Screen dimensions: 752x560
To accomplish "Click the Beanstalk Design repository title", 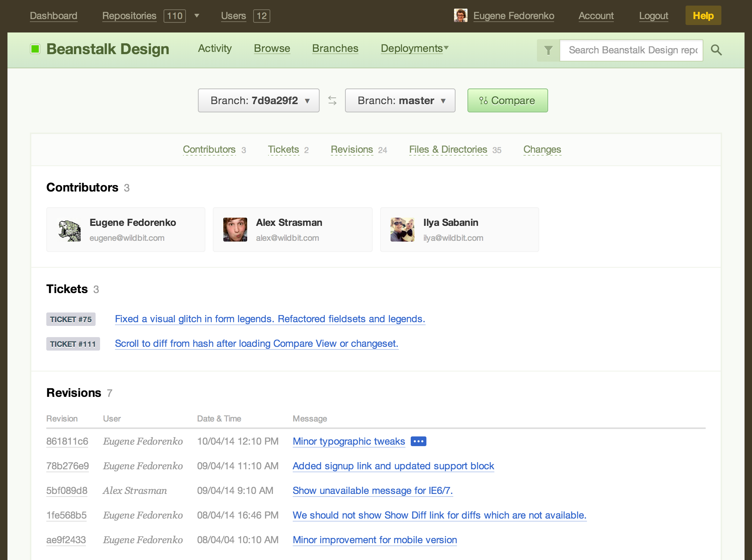I will (x=108, y=49).
